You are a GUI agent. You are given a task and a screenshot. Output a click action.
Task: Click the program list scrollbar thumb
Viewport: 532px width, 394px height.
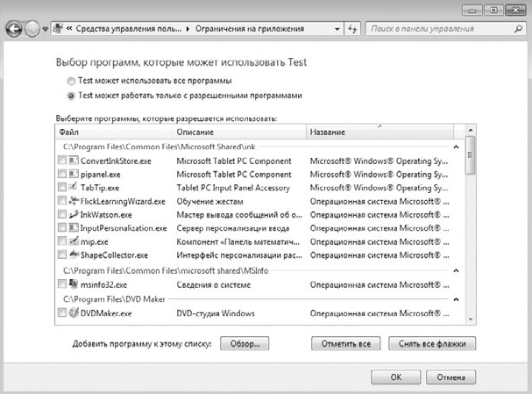point(471,155)
